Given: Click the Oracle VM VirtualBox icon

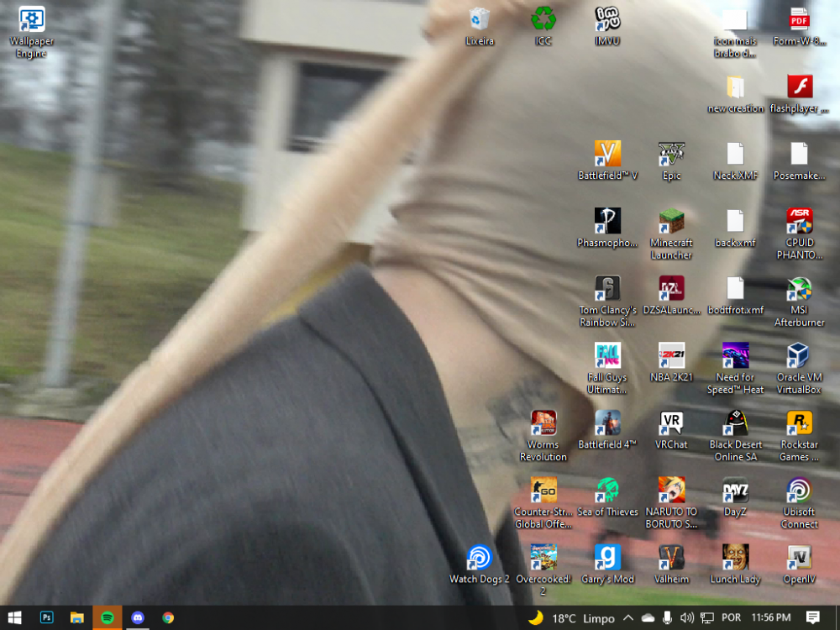Looking at the screenshot, I should point(799,356).
